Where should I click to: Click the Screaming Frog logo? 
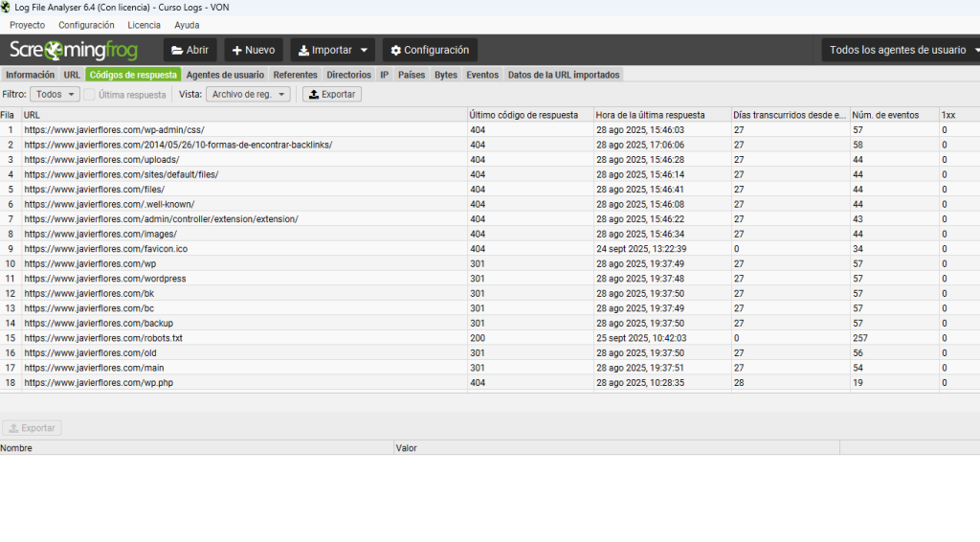click(74, 50)
